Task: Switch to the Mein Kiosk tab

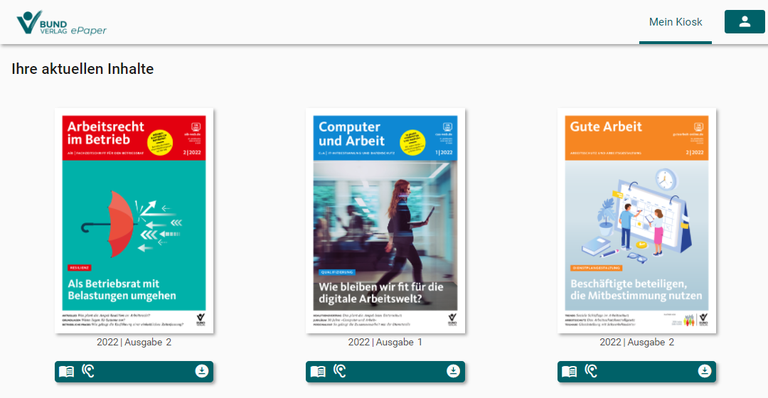Action: [x=675, y=22]
